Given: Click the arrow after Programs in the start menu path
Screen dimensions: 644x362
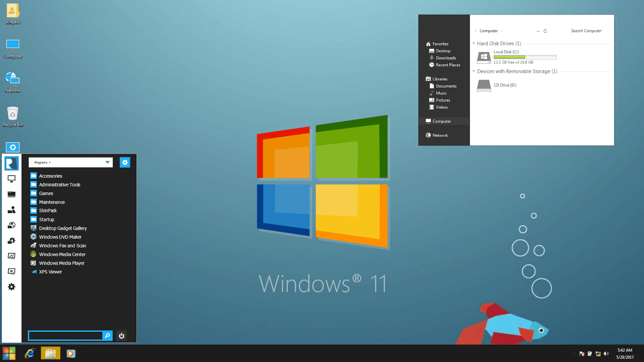Looking at the screenshot, I should coord(50,162).
